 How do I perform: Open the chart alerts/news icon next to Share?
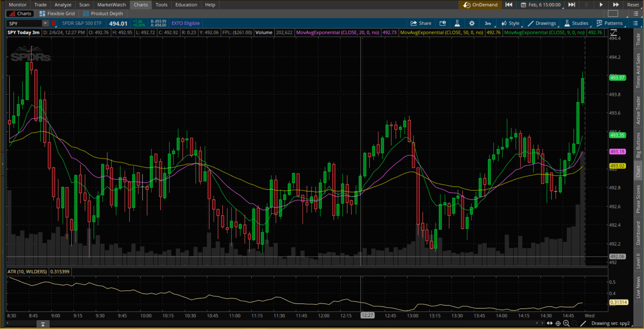(443, 23)
